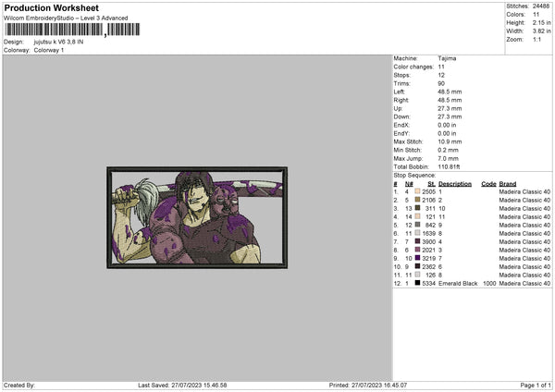Viewport: 555px width, 392px height.
Task: Select the height value '2.15 in'
Action: (541, 22)
